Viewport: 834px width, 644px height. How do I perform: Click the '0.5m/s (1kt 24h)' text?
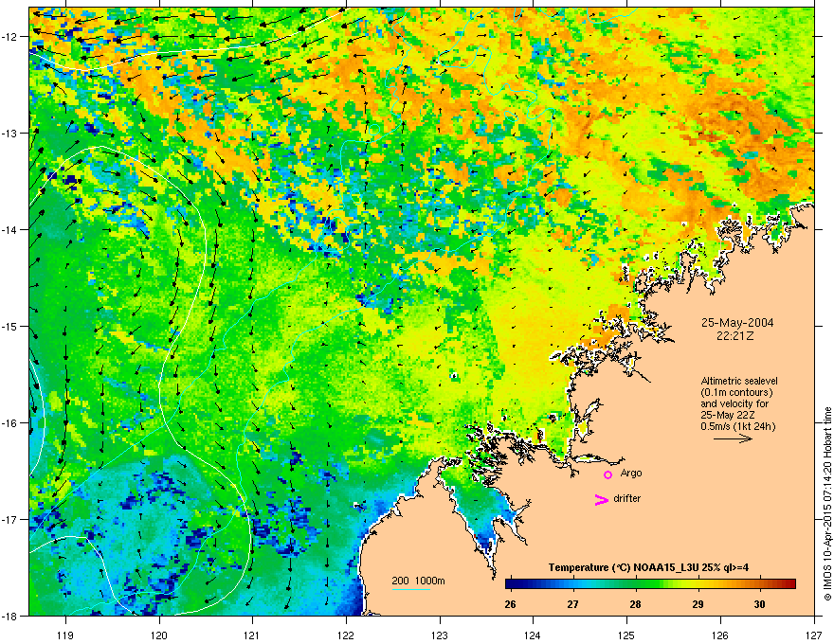coord(738,426)
